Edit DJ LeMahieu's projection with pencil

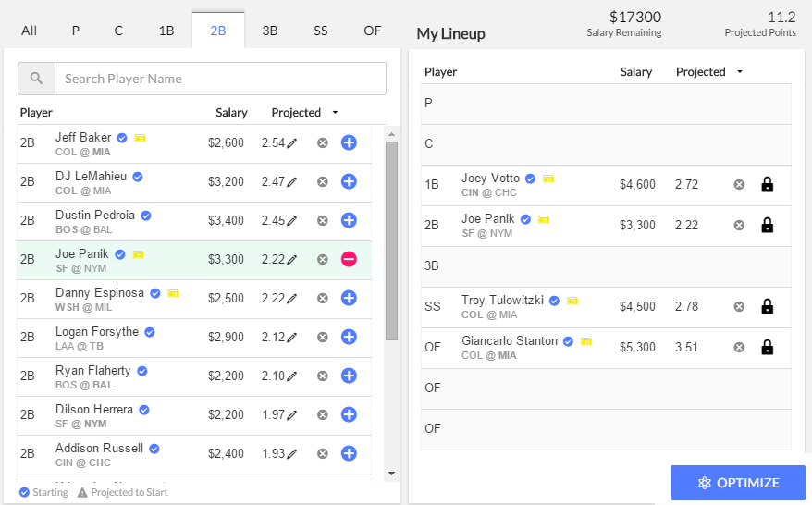[292, 182]
